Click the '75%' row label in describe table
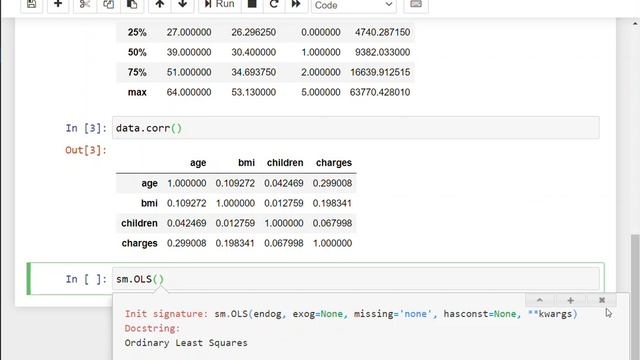Viewport: 640px width, 360px height. 137,72
